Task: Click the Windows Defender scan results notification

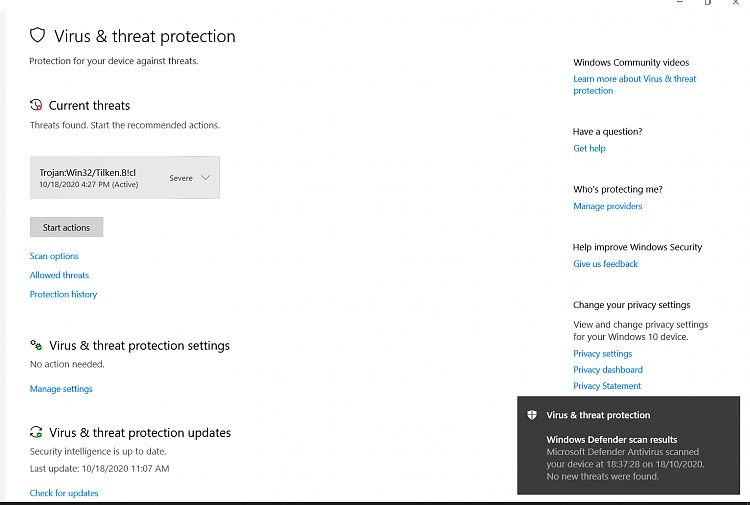Action: coord(628,445)
